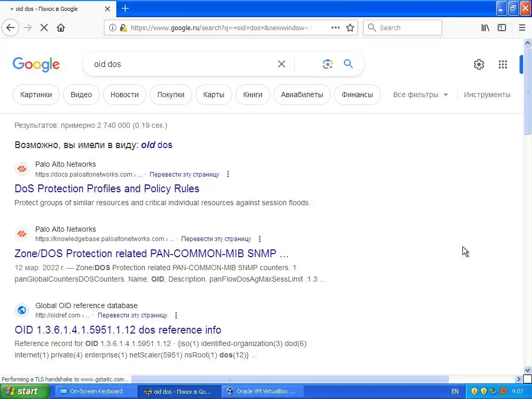Close the 'oid dos' browser tab
Image resolution: width=532 pixels, height=399 pixels.
pyautogui.click(x=107, y=9)
